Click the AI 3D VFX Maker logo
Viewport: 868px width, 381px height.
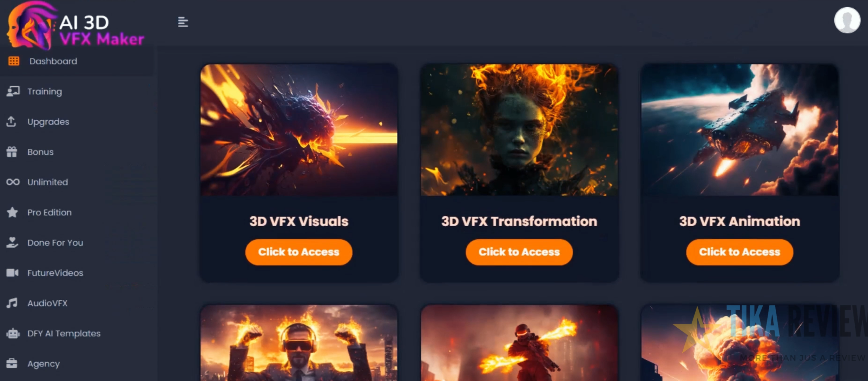[75, 25]
